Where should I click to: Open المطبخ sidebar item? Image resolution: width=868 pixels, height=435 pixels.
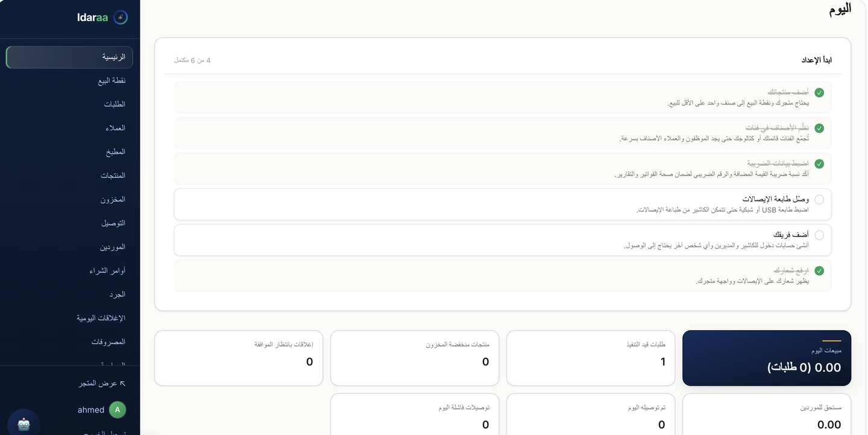pyautogui.click(x=69, y=152)
